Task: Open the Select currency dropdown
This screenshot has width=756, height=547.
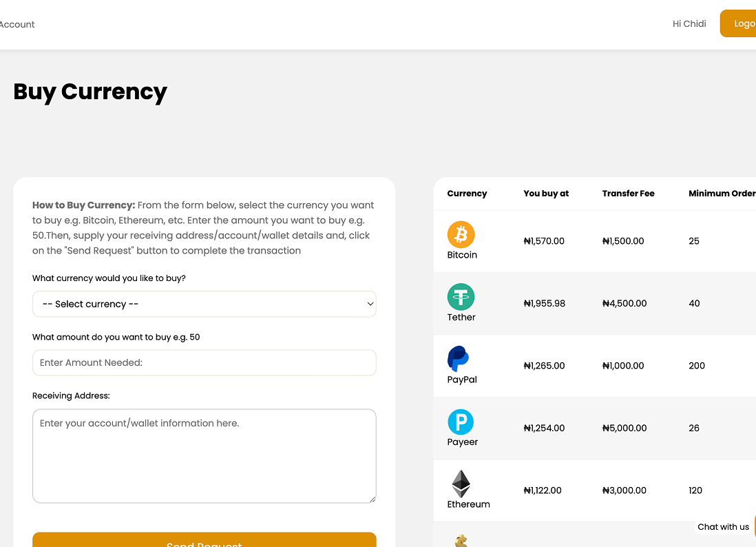Action: tap(204, 304)
